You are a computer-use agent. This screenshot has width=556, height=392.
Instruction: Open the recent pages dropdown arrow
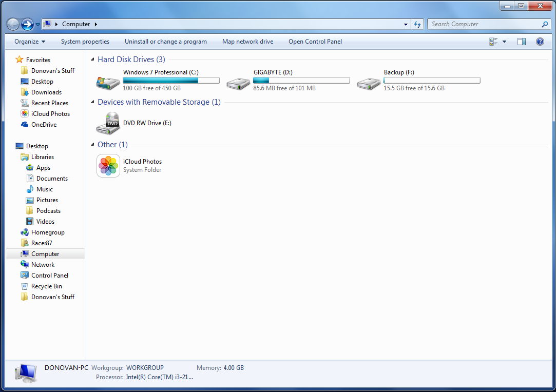pos(37,25)
